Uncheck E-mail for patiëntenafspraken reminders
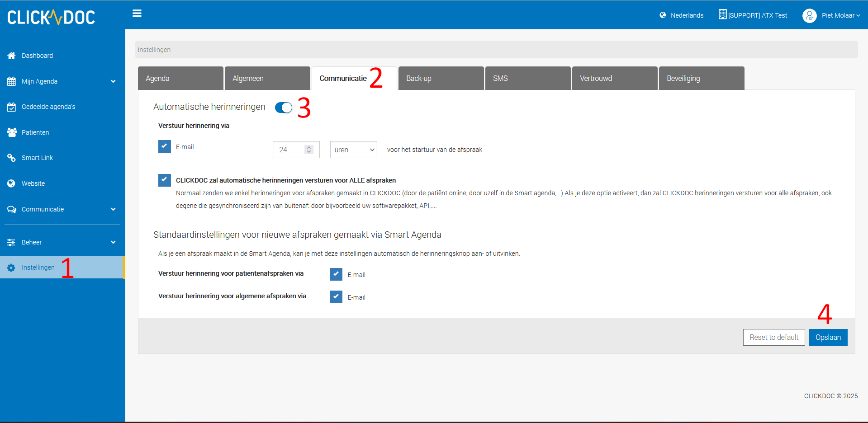 [x=336, y=274]
